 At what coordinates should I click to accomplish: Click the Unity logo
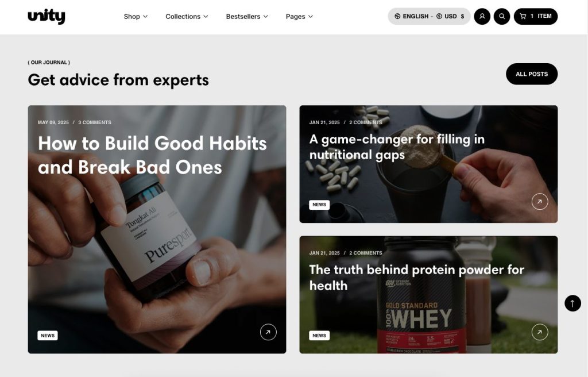coord(47,16)
